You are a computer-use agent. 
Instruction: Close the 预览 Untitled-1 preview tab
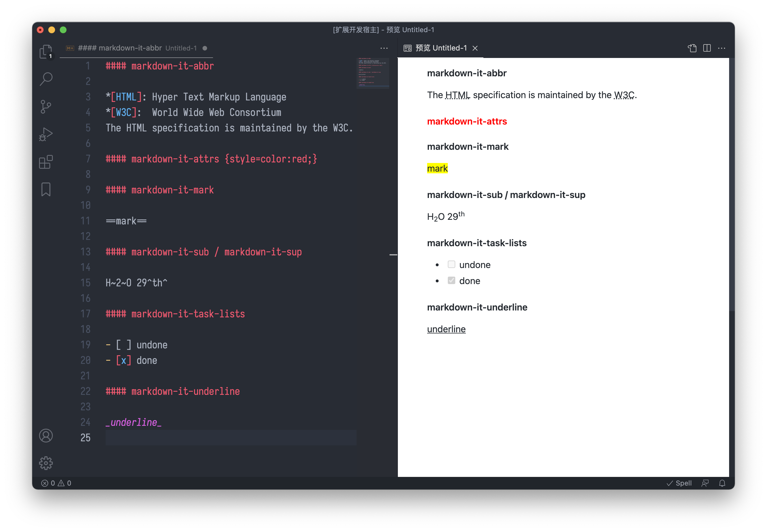coord(475,48)
